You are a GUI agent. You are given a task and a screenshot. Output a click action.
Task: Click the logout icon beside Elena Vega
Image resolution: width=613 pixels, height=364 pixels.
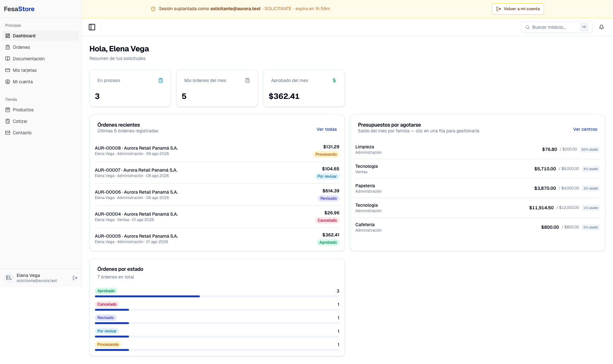75,278
